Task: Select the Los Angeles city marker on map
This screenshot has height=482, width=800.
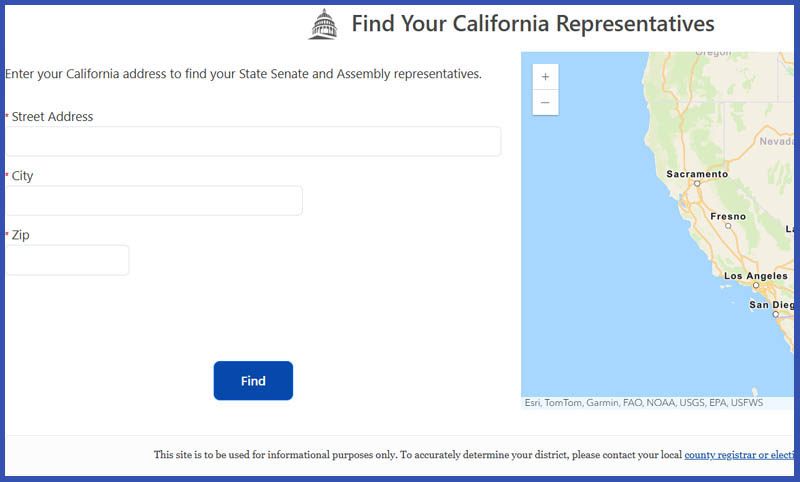Action: (756, 285)
